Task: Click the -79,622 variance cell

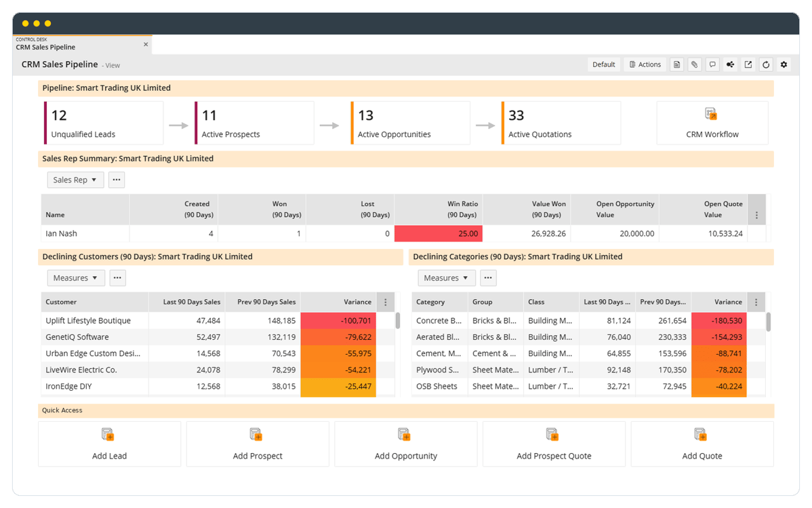Action: click(x=338, y=338)
